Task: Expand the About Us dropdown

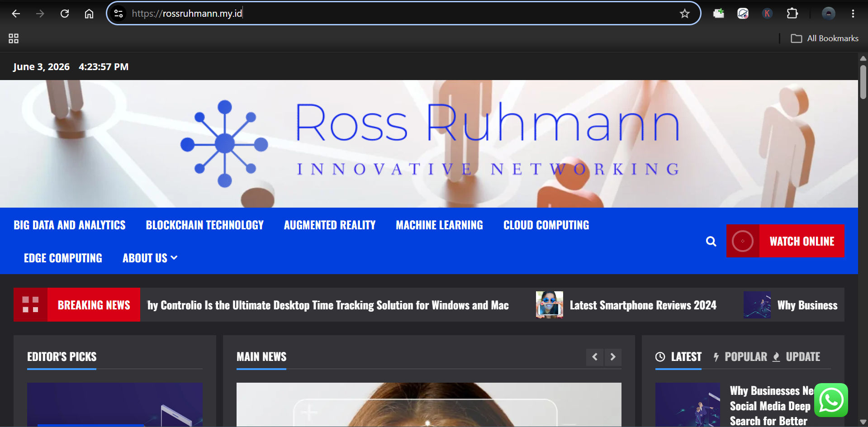Action: click(x=150, y=258)
